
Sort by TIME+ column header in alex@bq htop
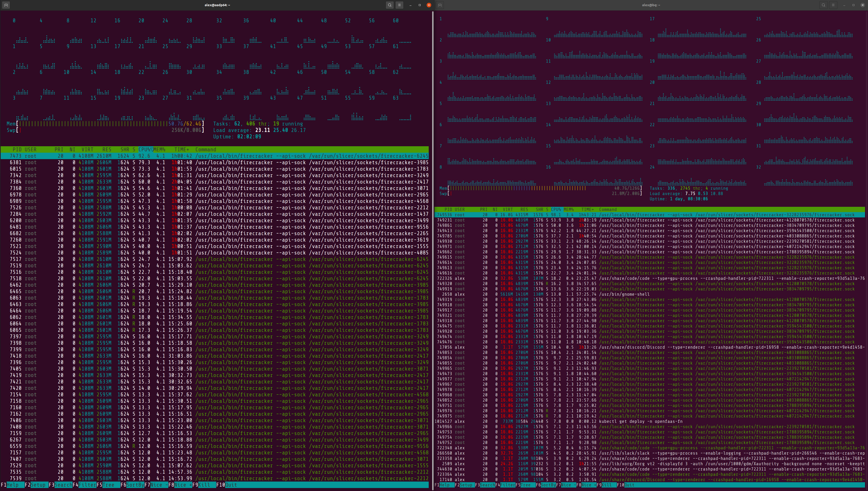pyautogui.click(x=588, y=209)
